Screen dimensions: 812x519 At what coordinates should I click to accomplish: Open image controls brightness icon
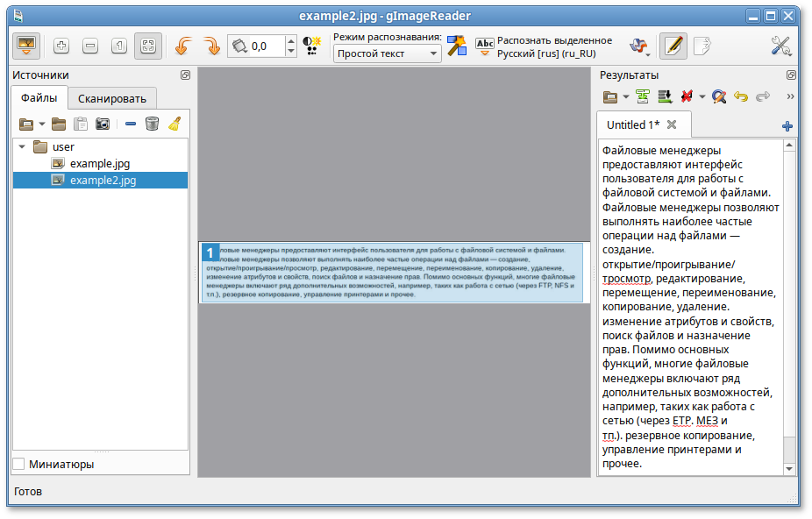coord(311,46)
